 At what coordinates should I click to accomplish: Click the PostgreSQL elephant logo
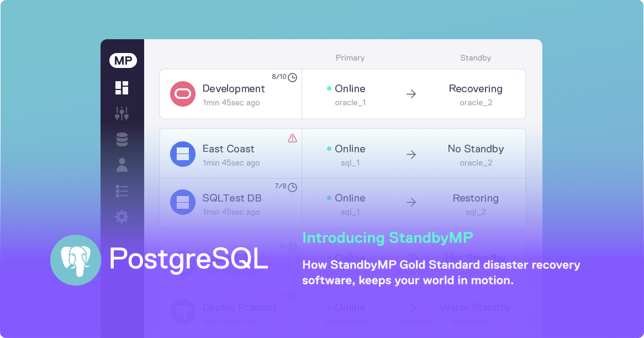pos(76,260)
